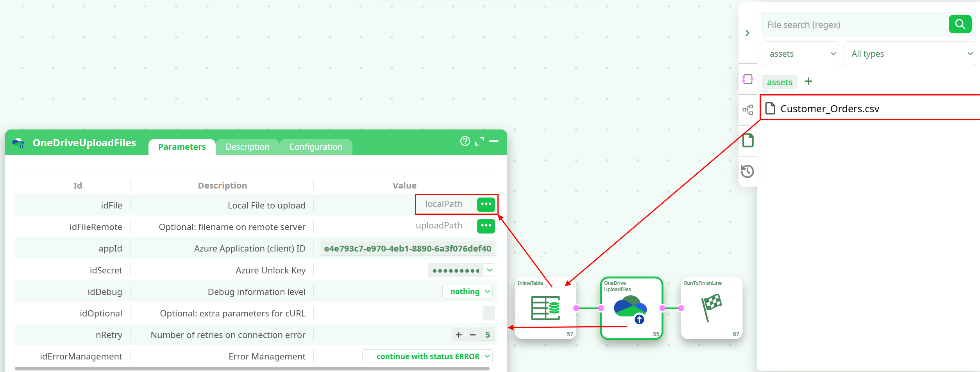This screenshot has width=980, height=372.
Task: Expand the OneDriveUploadFiles panel to fullscreen
Action: (479, 141)
